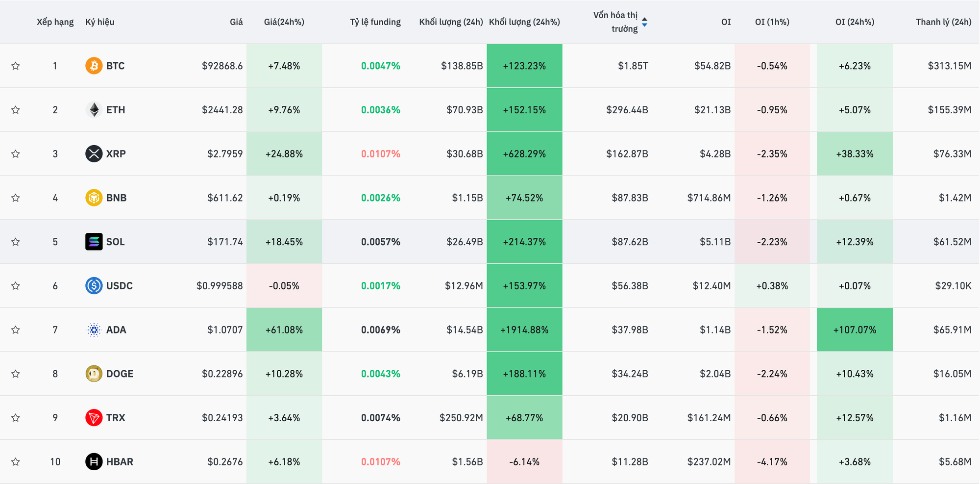Viewport: 980px width, 484px height.
Task: Favorite BTC with its star toggle
Action: click(x=16, y=66)
